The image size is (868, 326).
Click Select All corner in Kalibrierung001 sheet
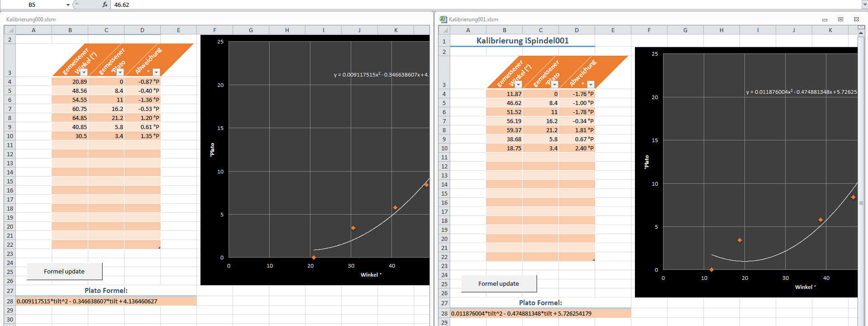(444, 30)
